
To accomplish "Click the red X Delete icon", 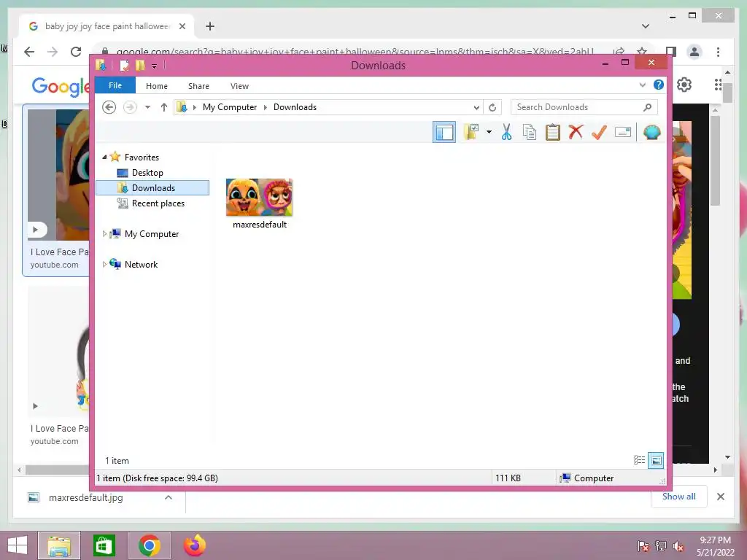I will pos(576,131).
